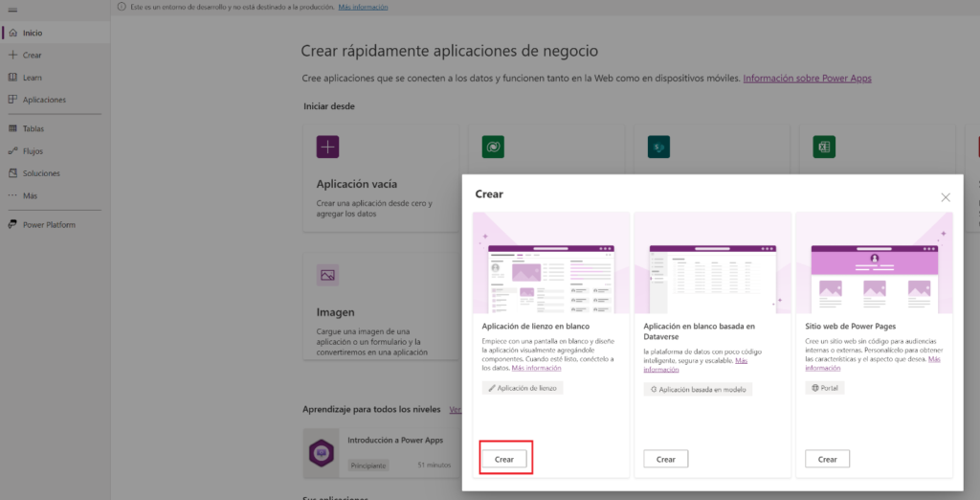Click the SharePoint icon card
The image size is (980, 500).
coord(658,148)
